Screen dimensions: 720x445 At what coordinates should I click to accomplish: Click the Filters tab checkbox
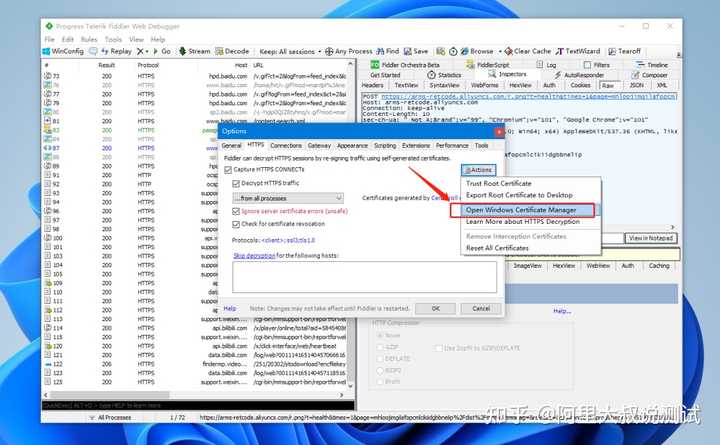(x=587, y=65)
